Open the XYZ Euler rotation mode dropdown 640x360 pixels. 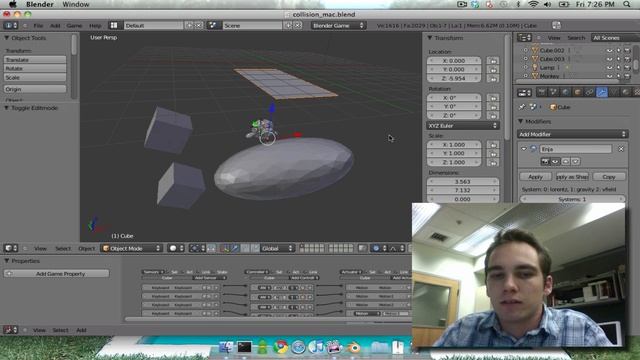(x=462, y=126)
